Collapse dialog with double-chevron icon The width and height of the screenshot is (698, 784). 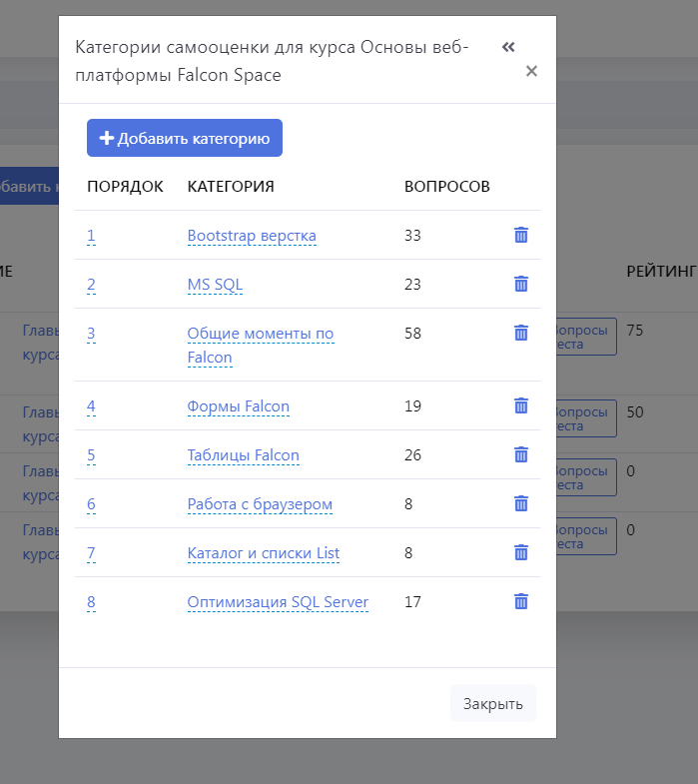point(508,47)
